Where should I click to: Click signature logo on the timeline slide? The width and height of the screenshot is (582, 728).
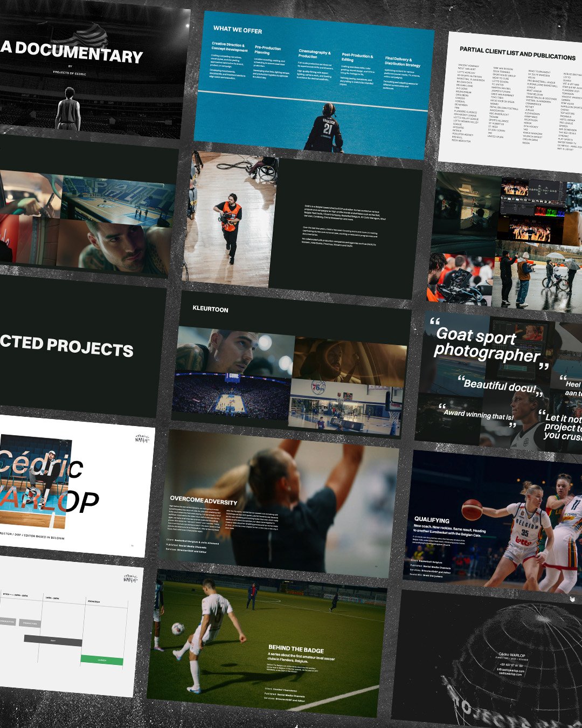click(x=130, y=579)
